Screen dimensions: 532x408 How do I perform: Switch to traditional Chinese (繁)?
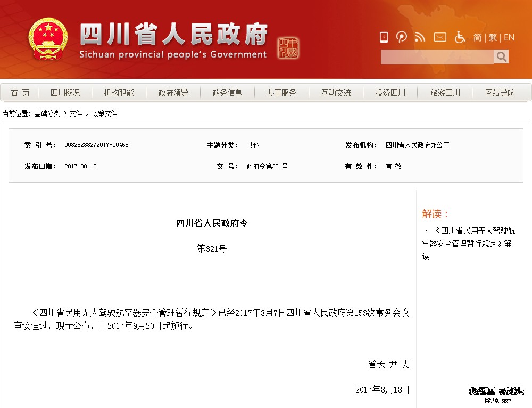(x=493, y=37)
